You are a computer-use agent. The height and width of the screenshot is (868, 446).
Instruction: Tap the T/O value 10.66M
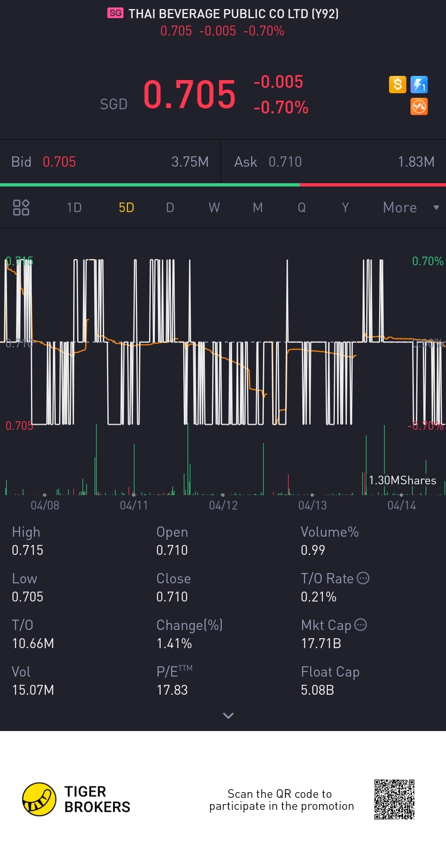click(33, 644)
